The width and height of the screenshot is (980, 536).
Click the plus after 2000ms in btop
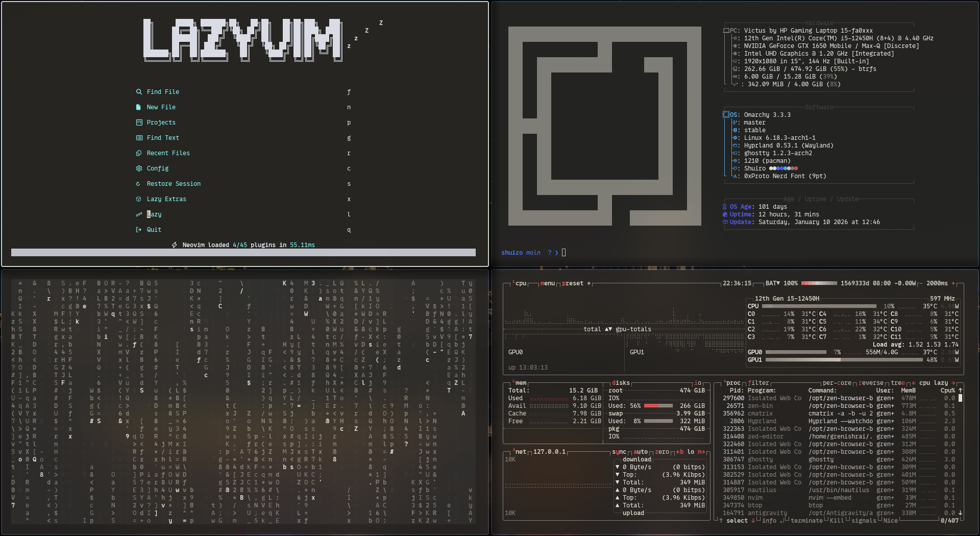(953, 283)
